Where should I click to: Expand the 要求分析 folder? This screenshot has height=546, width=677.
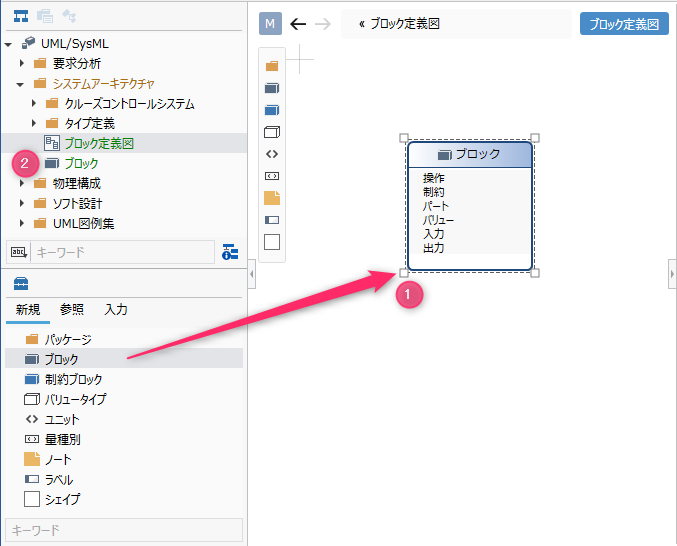22,63
